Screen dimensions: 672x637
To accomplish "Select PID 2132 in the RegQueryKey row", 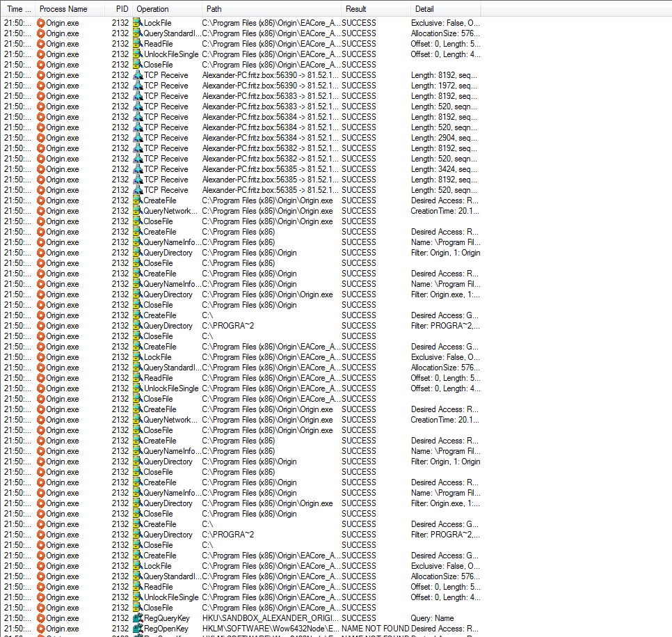I will coord(120,618).
